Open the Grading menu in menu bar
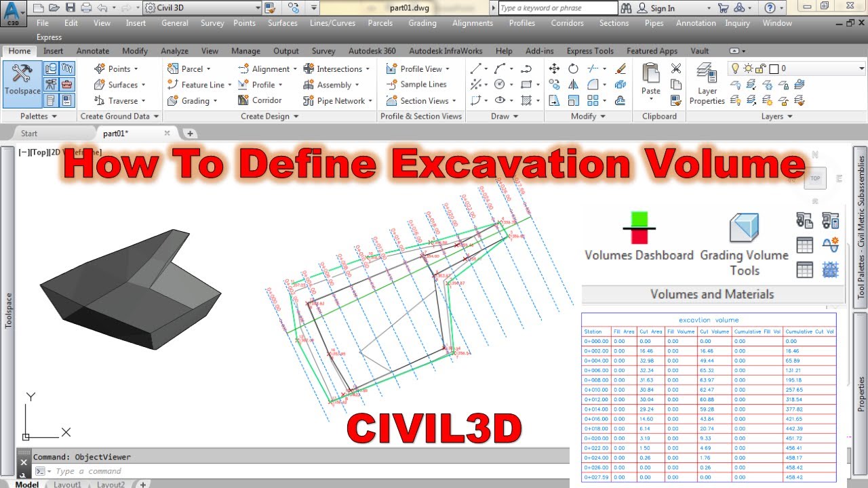This screenshot has width=868, height=488. [422, 23]
